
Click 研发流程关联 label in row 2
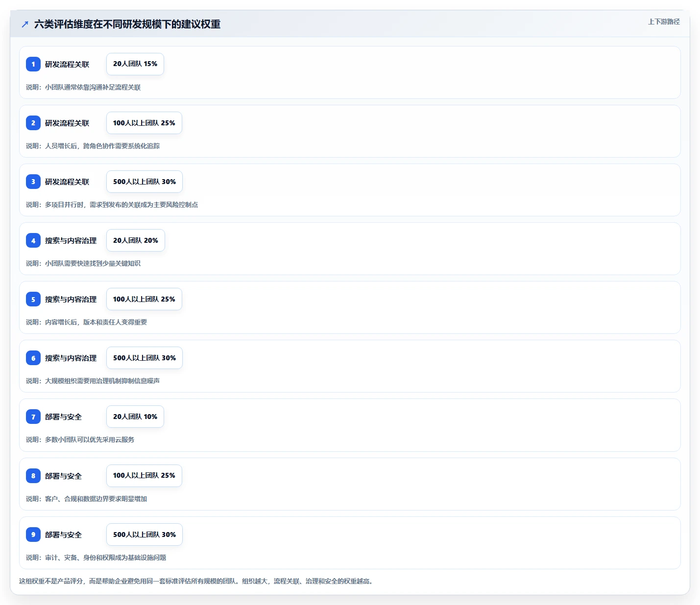click(x=67, y=123)
